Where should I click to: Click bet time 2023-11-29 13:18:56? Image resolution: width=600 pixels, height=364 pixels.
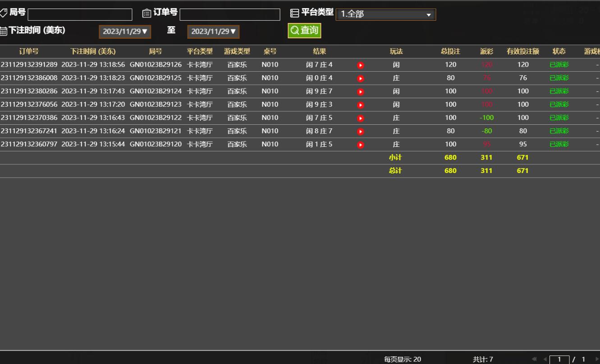pos(93,65)
